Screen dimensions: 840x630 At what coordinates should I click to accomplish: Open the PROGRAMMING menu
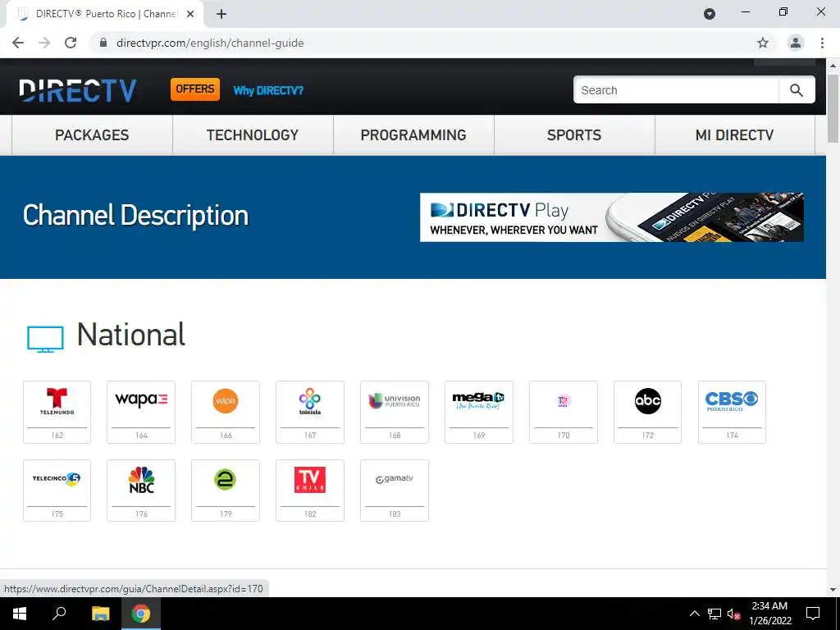[x=413, y=135]
